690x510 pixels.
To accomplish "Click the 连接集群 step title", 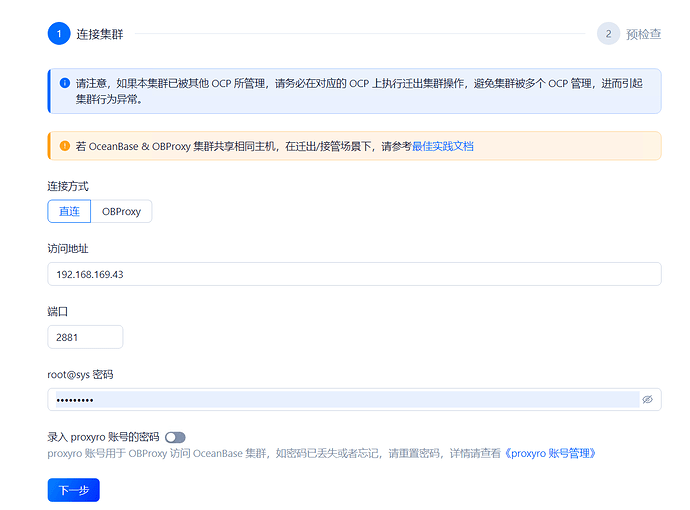I will point(100,33).
